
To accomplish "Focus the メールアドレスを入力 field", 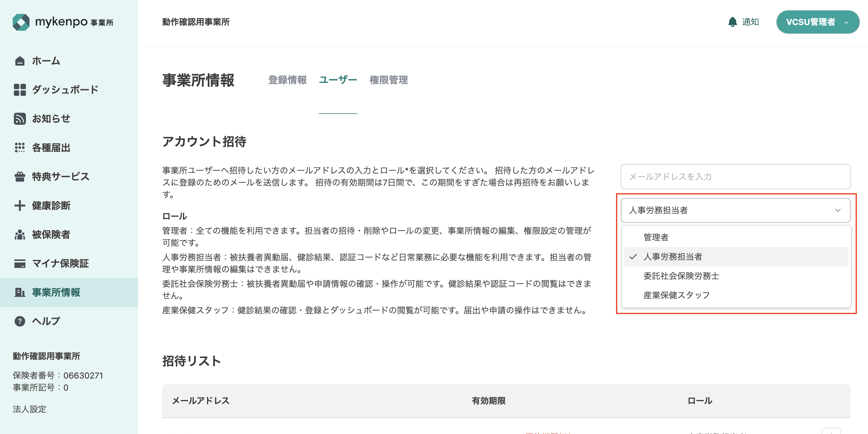I will tap(736, 177).
